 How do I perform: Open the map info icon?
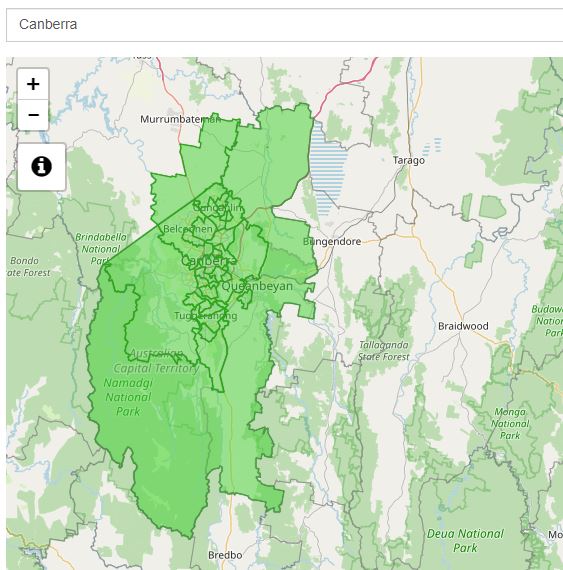(41, 166)
